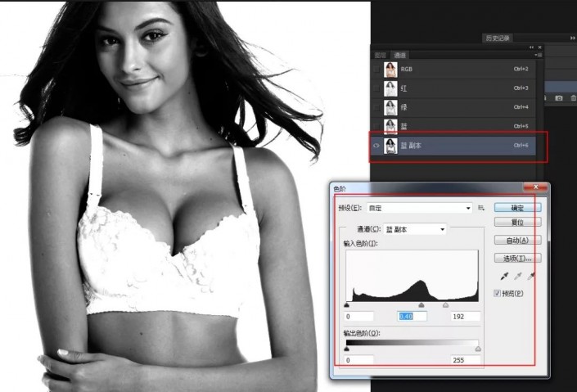Screen dimensions: 577x392
Task: Click the 自动(A) auto button
Action: click(518, 241)
